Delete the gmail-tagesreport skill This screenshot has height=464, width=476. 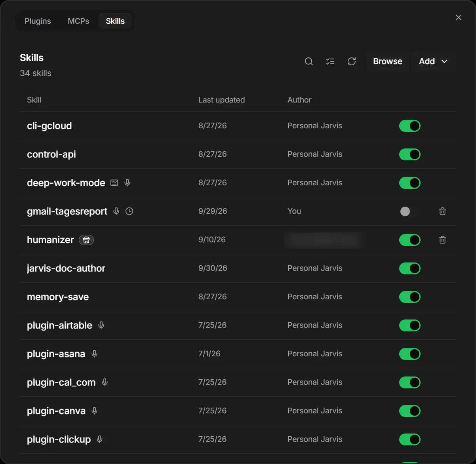point(443,211)
